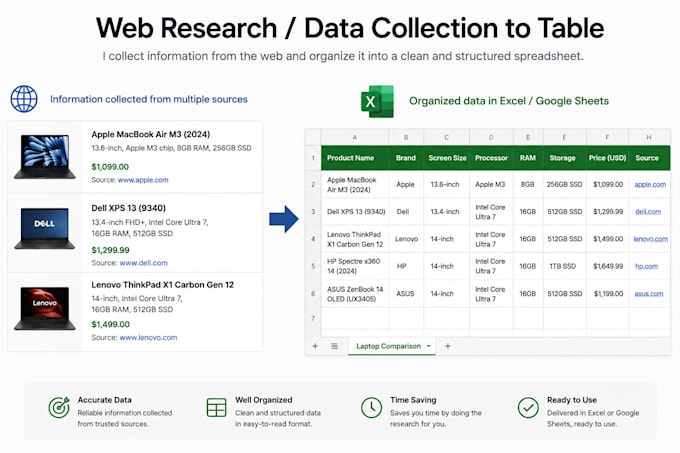
Task: Open the www.dell.com source link
Action: (x=144, y=263)
